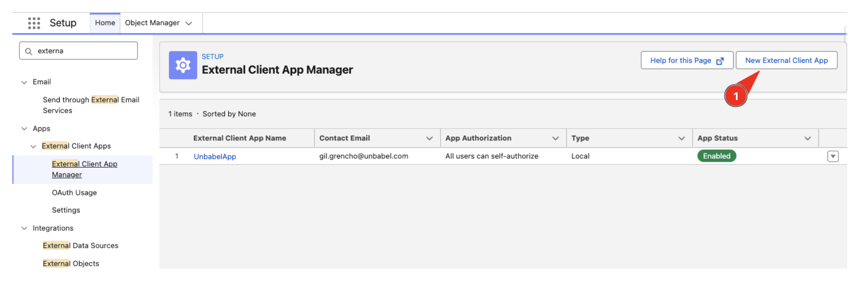
Task: Click the Setup gear icon in header
Action: pyautogui.click(x=183, y=65)
